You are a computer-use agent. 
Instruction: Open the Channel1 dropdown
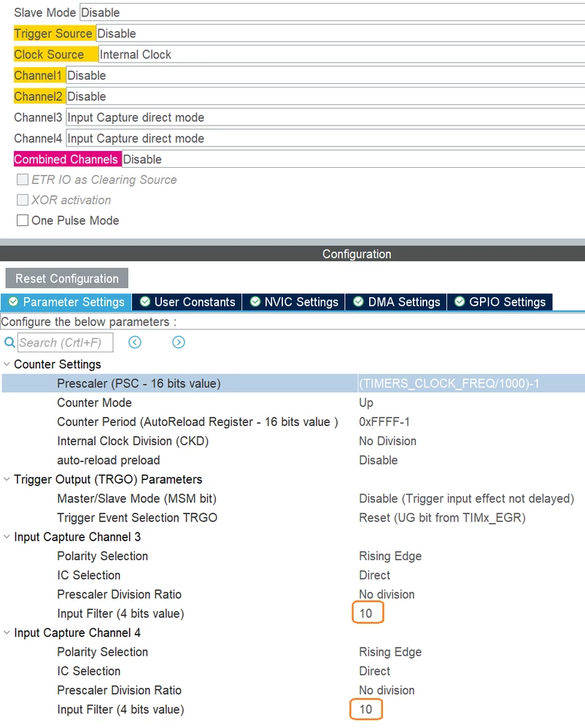pos(325,75)
